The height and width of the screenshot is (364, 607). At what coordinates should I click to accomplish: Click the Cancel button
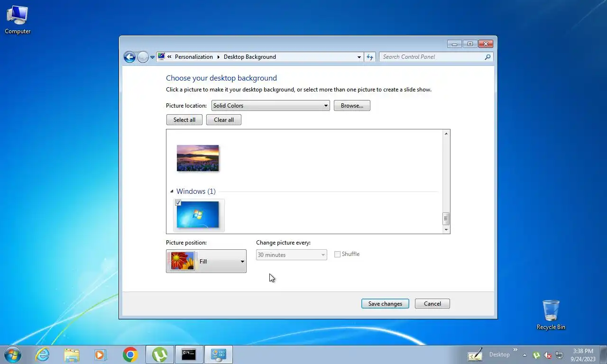(432, 304)
